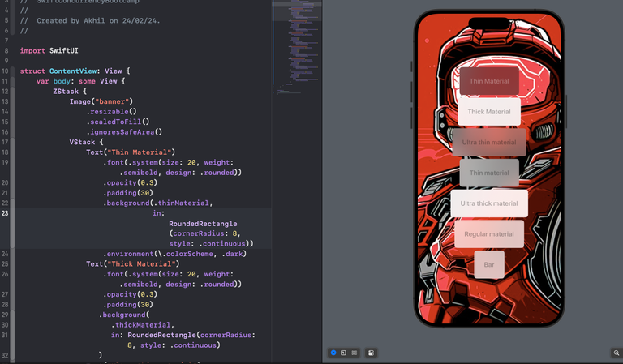The height and width of the screenshot is (364, 623).
Task: Click the Text("Thin Material") code line
Action: [x=131, y=152]
